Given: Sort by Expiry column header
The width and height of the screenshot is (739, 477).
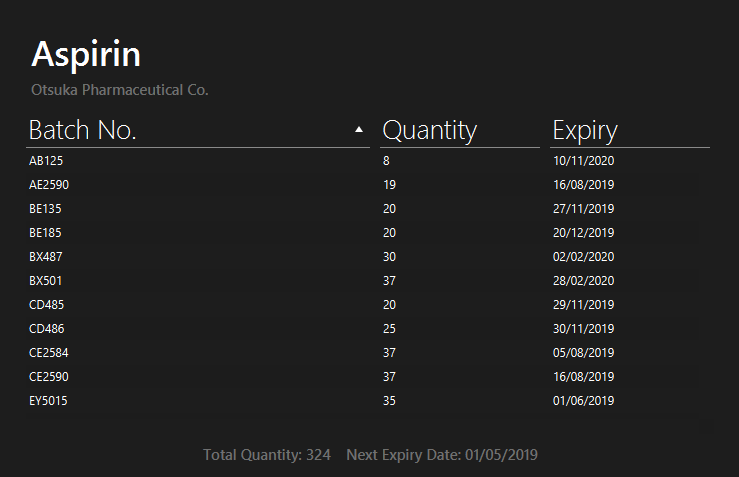Looking at the screenshot, I should tap(630, 131).
